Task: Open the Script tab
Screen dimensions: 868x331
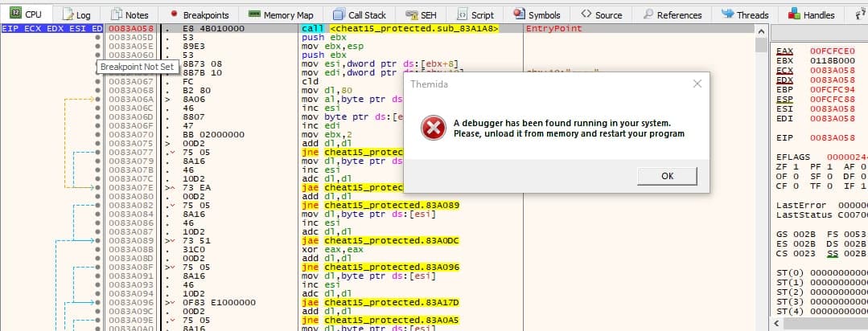Action: coord(475,14)
